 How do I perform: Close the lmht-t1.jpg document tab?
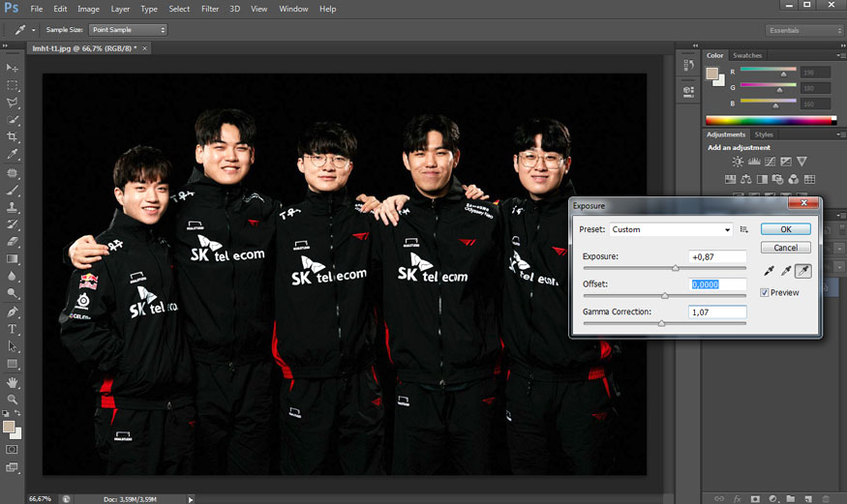pyautogui.click(x=144, y=48)
